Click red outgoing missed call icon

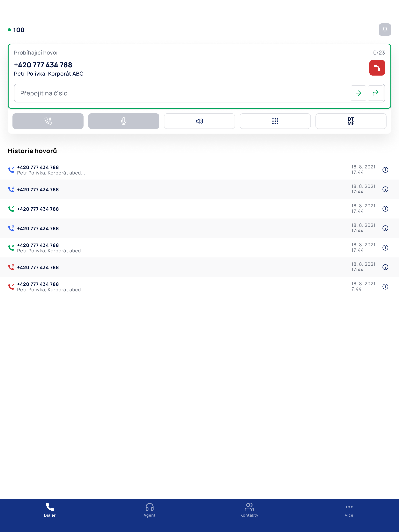[11, 267]
